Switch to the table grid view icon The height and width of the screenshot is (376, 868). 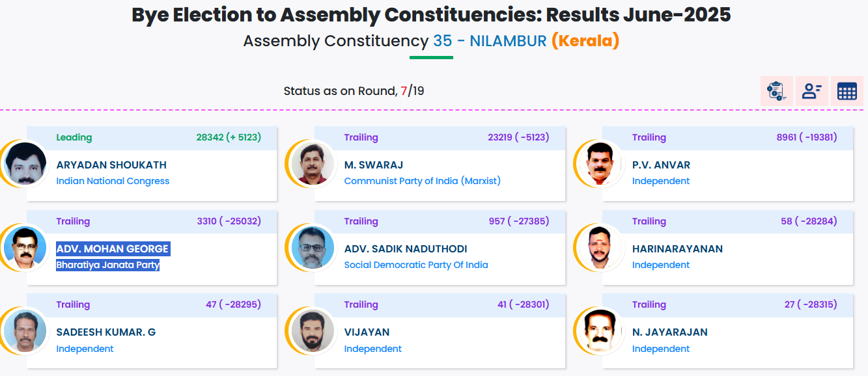[847, 91]
